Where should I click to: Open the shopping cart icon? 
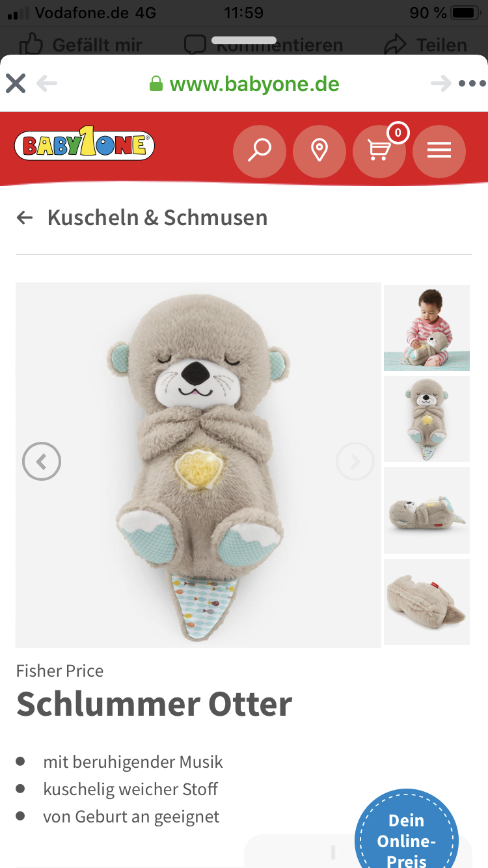click(379, 151)
